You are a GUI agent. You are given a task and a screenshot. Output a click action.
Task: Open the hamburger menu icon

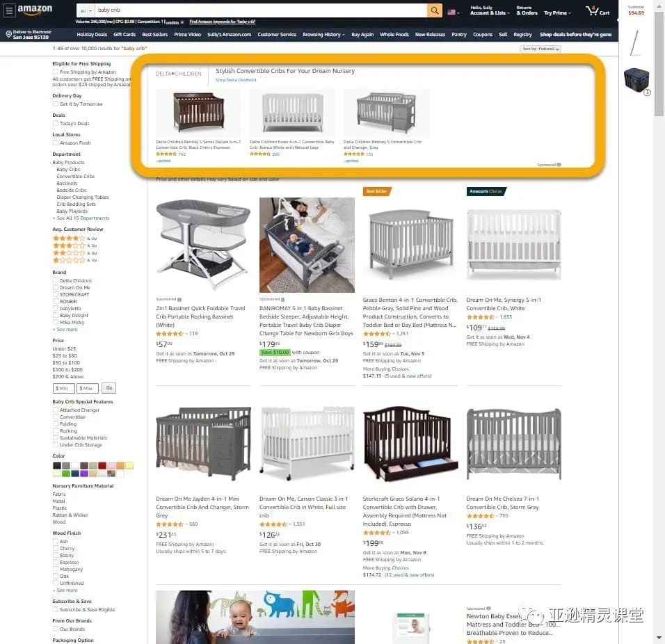(x=9, y=10)
